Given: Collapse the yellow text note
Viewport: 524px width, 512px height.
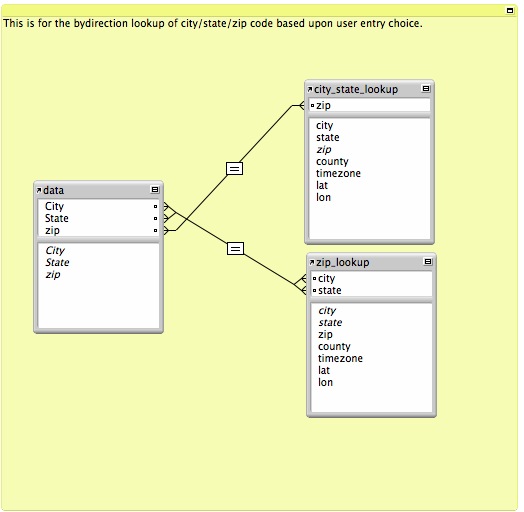Looking at the screenshot, I should tap(510, 11).
